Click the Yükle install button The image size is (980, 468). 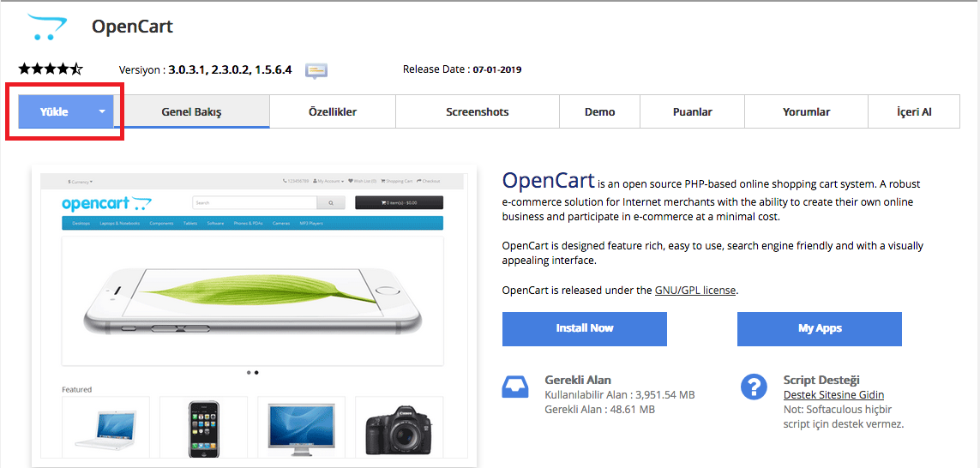tap(66, 111)
